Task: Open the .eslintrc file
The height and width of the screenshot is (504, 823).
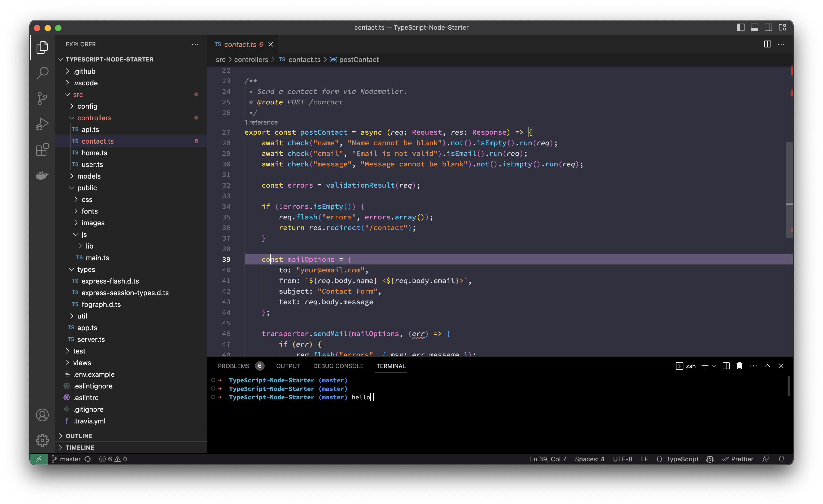Action: [131, 397]
